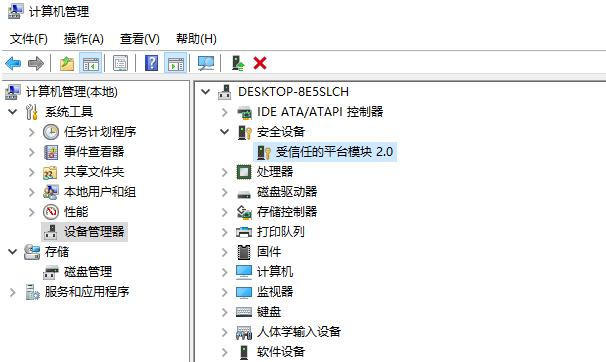
Task: Expand the 计算机 category arrow
Action: [225, 272]
